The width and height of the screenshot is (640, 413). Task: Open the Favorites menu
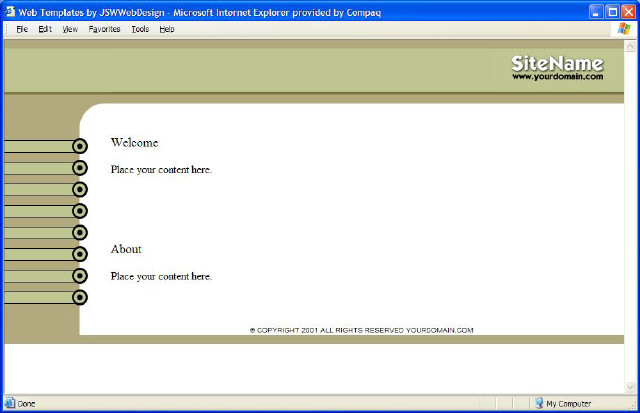click(104, 29)
